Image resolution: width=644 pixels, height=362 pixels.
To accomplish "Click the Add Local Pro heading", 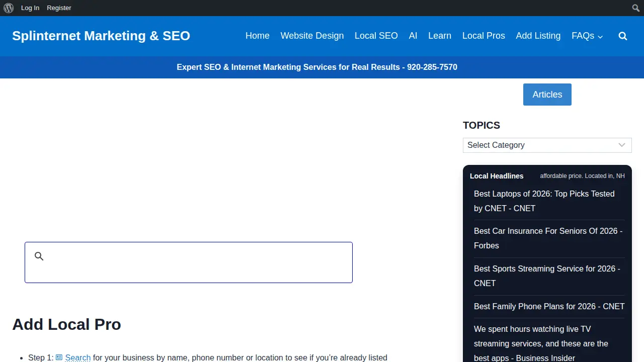I will pyautogui.click(x=66, y=324).
